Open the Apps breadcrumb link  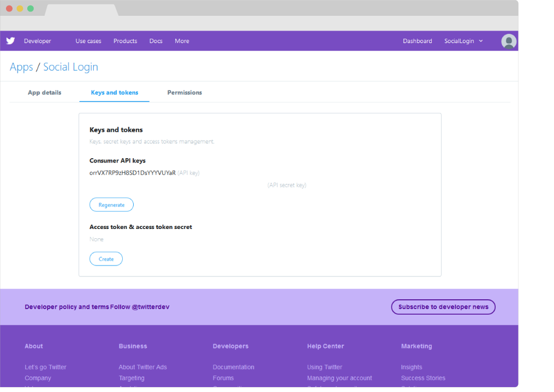(x=21, y=67)
